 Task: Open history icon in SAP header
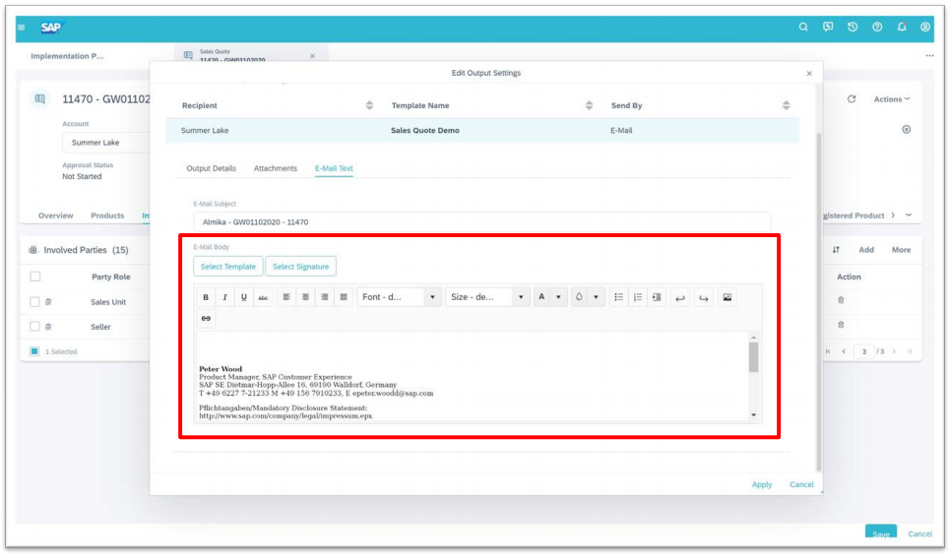coord(853,28)
